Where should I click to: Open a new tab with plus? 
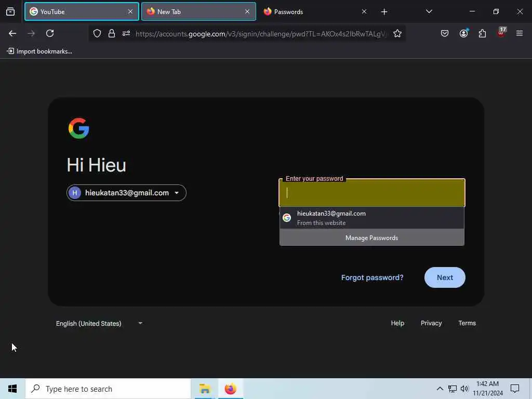tap(384, 12)
